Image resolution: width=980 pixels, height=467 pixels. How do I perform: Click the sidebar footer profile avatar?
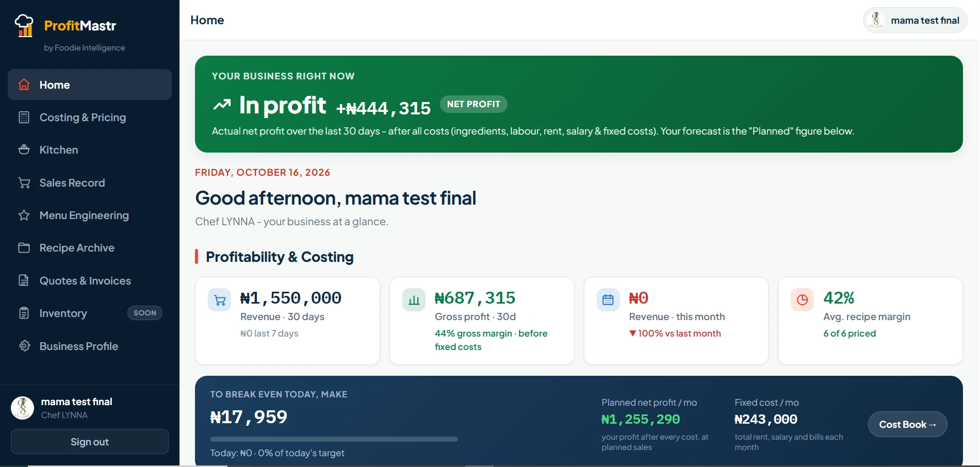click(22, 408)
